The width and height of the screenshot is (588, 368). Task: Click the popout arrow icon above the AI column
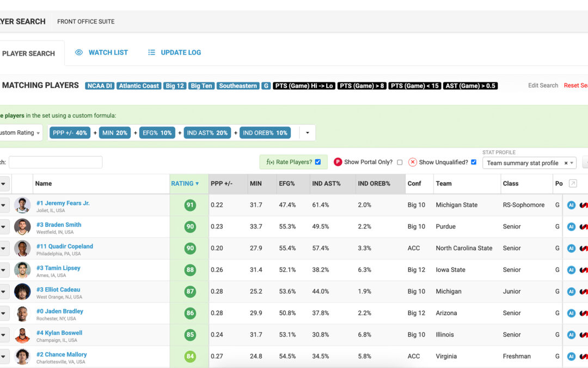573,183
